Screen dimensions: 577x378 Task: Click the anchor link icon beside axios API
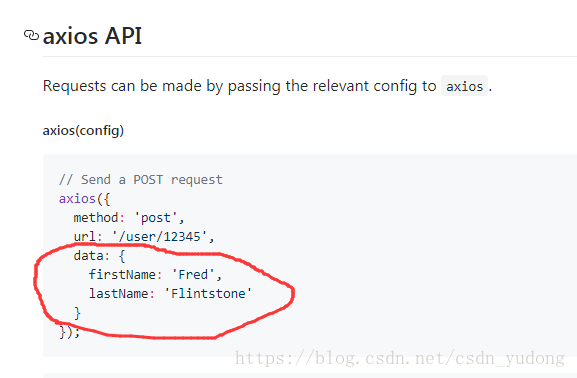[31, 35]
